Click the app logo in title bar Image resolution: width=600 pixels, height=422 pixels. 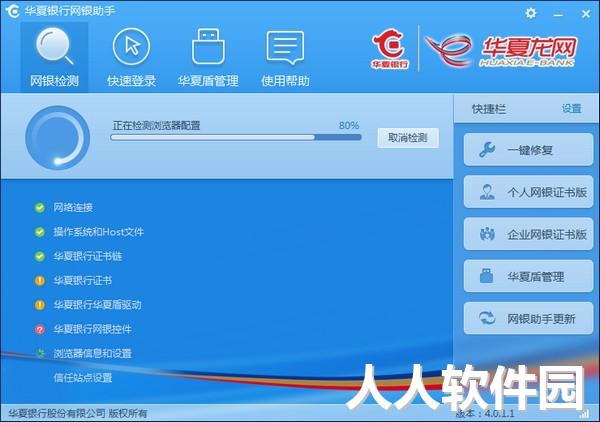pos(13,11)
